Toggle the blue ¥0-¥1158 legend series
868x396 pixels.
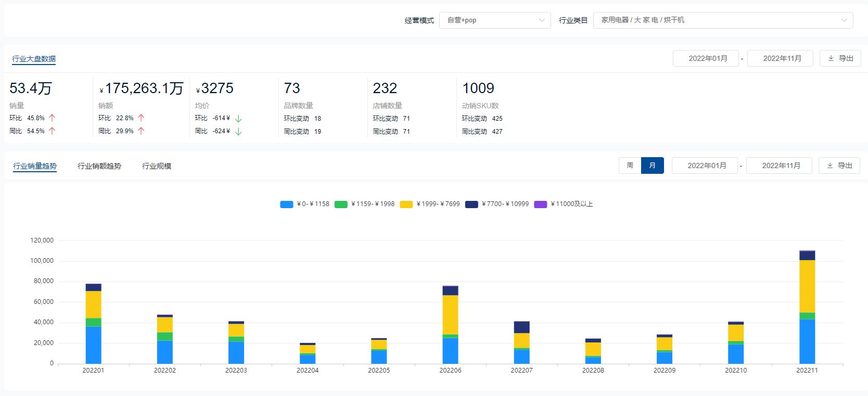coord(287,205)
